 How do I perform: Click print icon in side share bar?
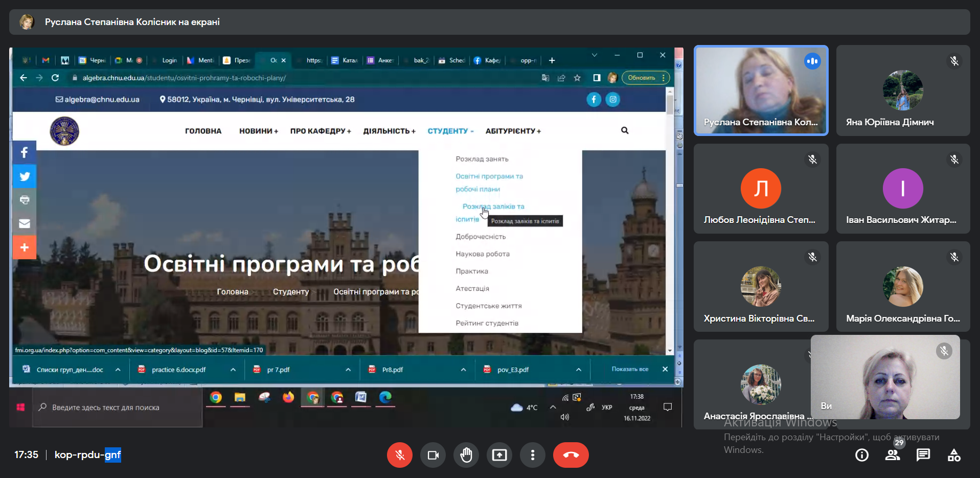point(24,200)
